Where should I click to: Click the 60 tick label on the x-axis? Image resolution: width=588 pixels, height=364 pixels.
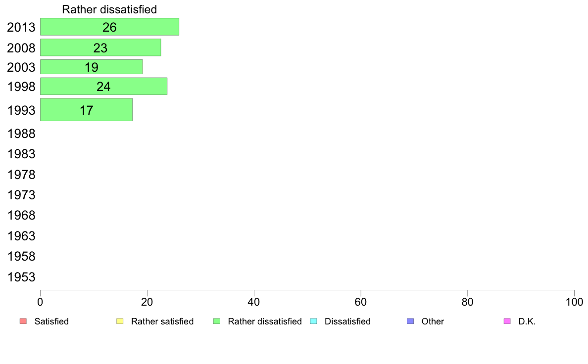click(x=361, y=301)
